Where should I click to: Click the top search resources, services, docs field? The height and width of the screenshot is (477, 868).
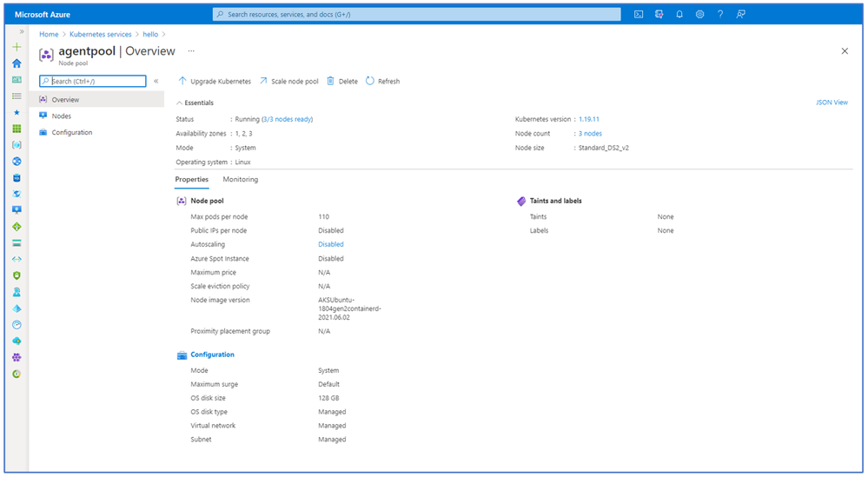point(416,15)
